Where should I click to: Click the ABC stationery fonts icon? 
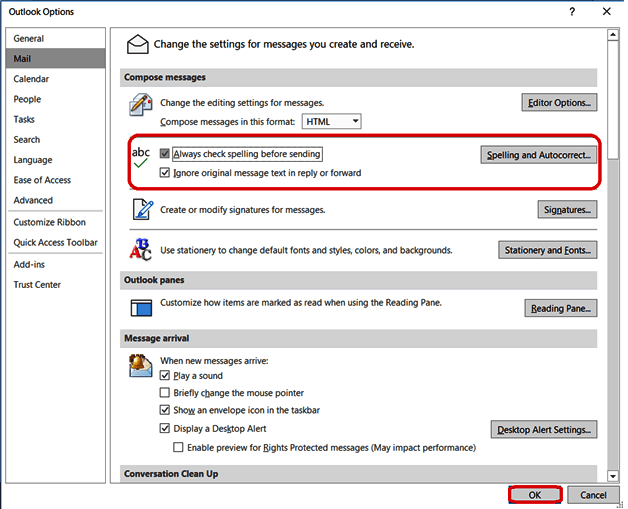tap(140, 249)
